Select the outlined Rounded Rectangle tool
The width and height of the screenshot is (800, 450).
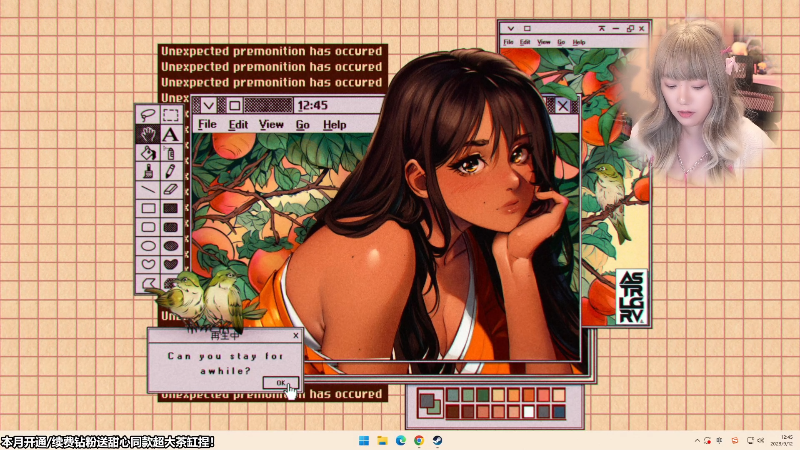pyautogui.click(x=148, y=227)
